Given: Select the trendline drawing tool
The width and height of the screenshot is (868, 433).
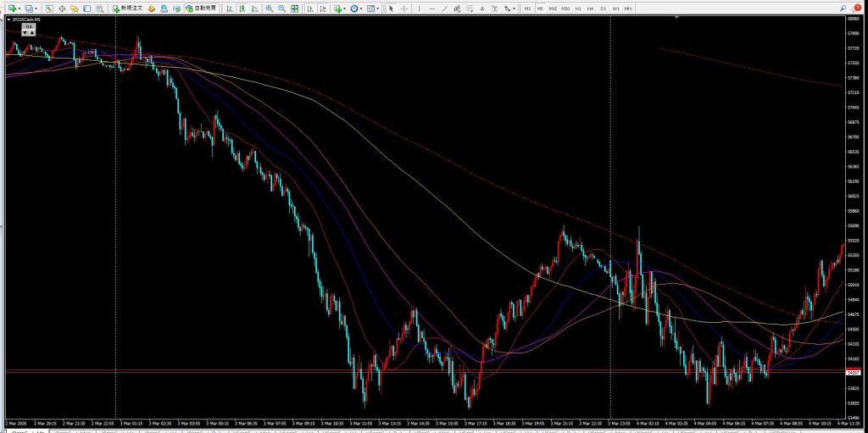Looking at the screenshot, I should (x=446, y=8).
